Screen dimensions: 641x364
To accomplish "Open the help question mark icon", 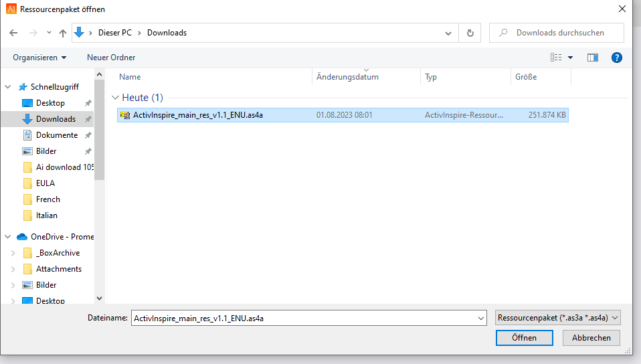I will 617,58.
